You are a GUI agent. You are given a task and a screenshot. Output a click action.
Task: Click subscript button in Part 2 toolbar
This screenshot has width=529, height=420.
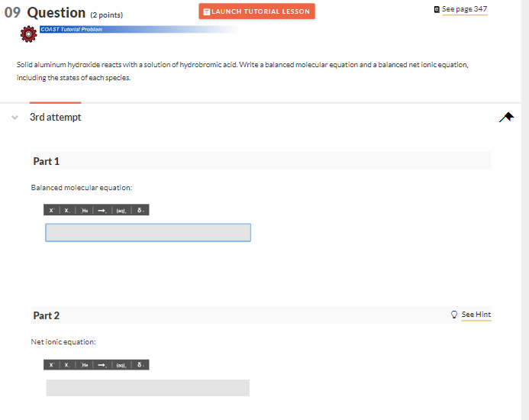[67, 364]
